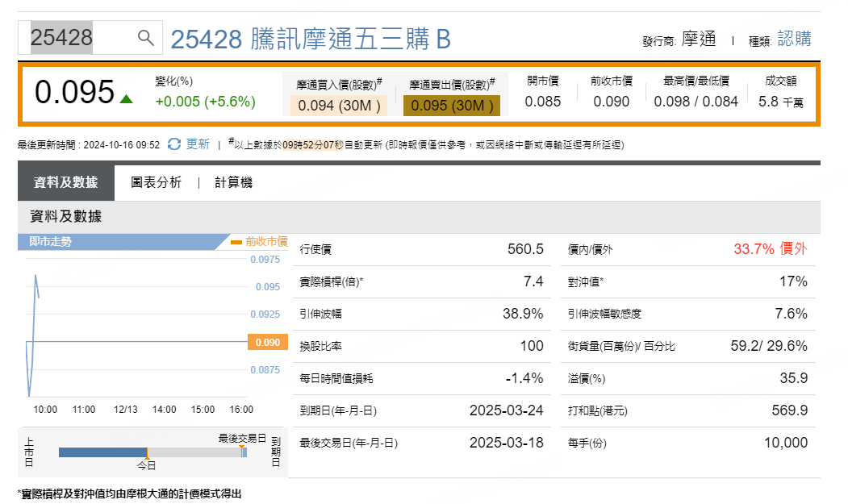848x504 pixels.
Task: Click the JPM ask price 0.095 box
Action: pyautogui.click(x=451, y=106)
